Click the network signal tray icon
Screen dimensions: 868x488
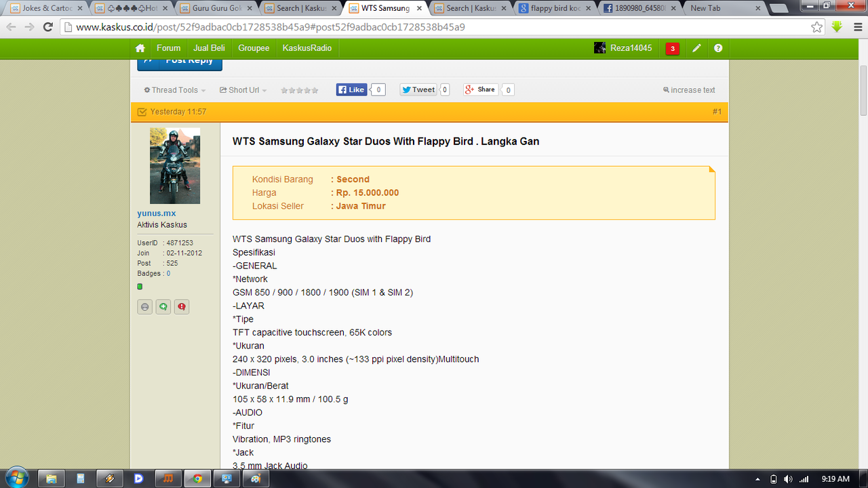804,479
